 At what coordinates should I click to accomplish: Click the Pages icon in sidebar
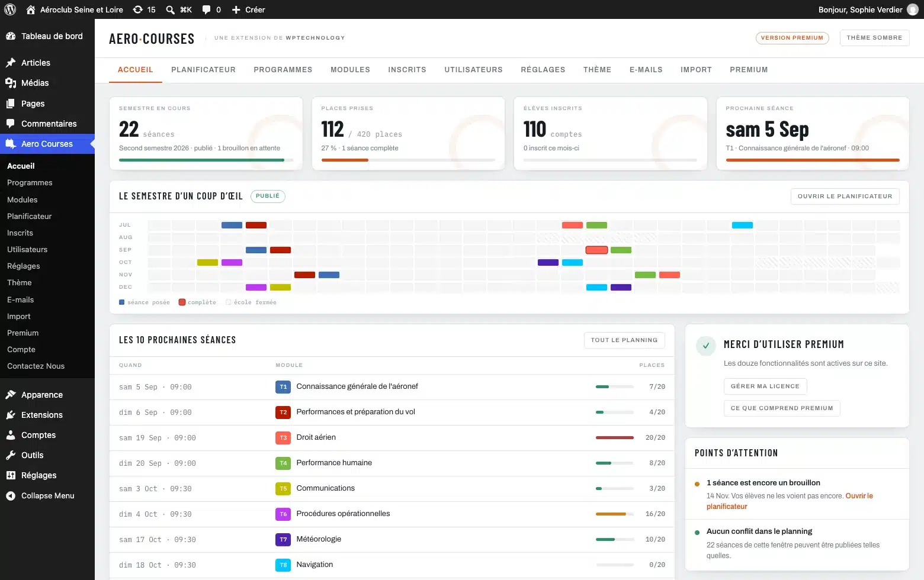(11, 104)
